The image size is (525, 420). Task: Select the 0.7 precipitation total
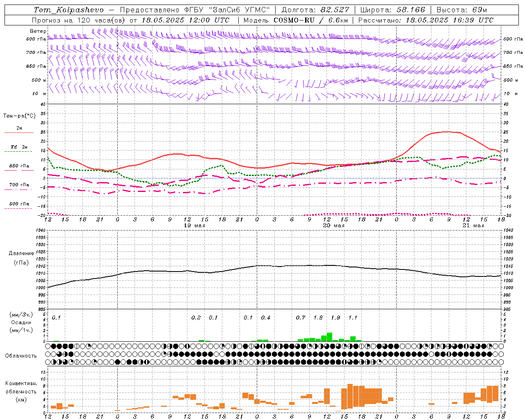point(301,318)
